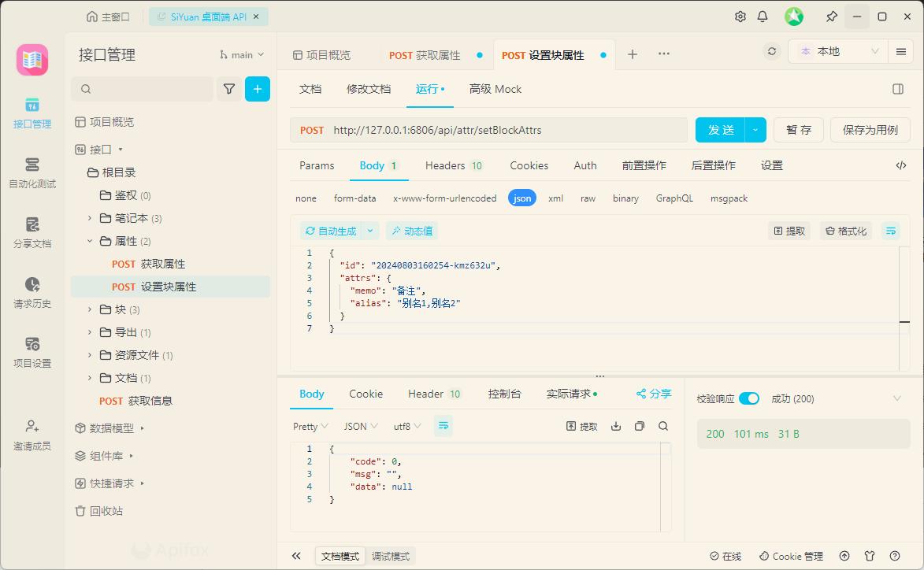
Task: Click the 发送 button
Action: [x=720, y=130]
